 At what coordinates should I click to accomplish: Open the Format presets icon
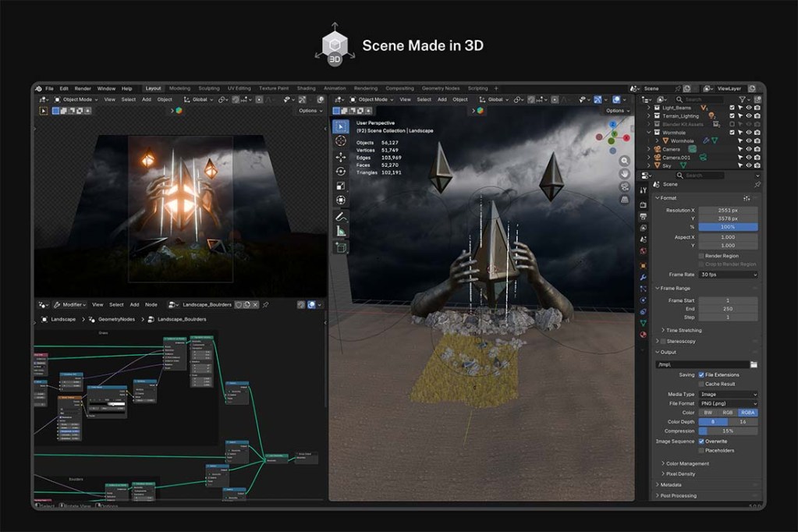coord(747,198)
